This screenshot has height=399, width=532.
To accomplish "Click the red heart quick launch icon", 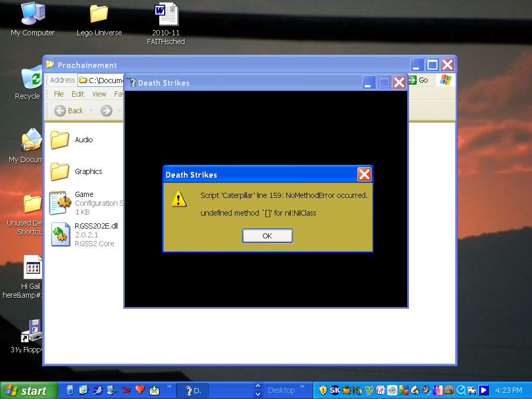I will (x=140, y=390).
